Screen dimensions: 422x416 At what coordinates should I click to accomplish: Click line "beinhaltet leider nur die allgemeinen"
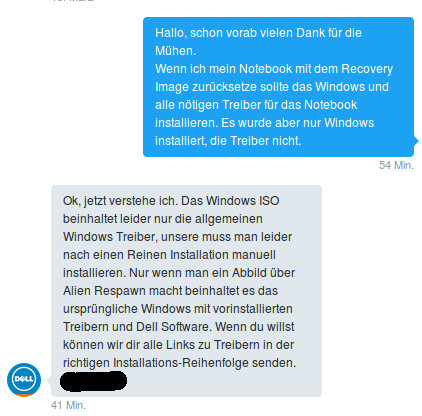(163, 219)
